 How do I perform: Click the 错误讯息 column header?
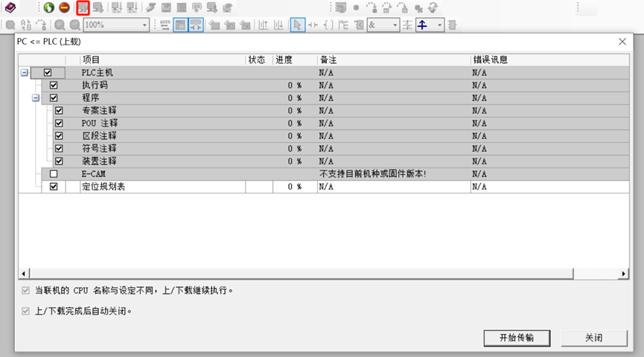[x=549, y=60]
